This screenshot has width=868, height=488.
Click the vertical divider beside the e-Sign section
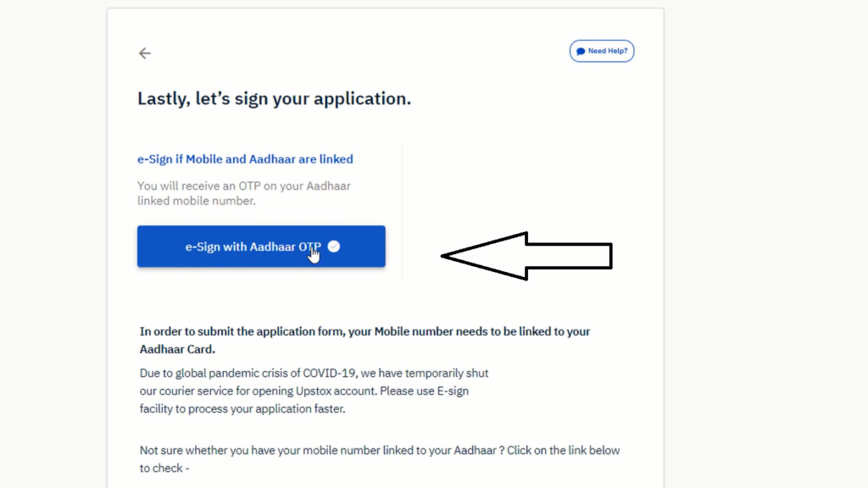tap(403, 212)
